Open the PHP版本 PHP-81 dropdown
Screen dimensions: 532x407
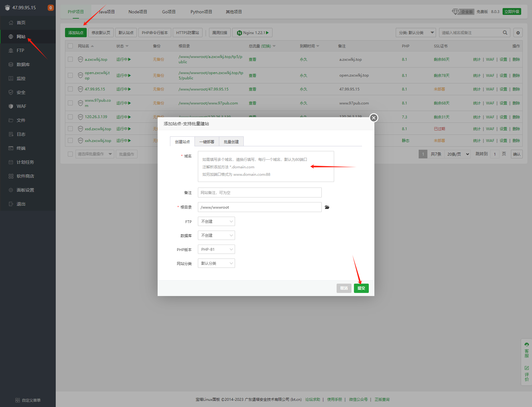pyautogui.click(x=216, y=249)
